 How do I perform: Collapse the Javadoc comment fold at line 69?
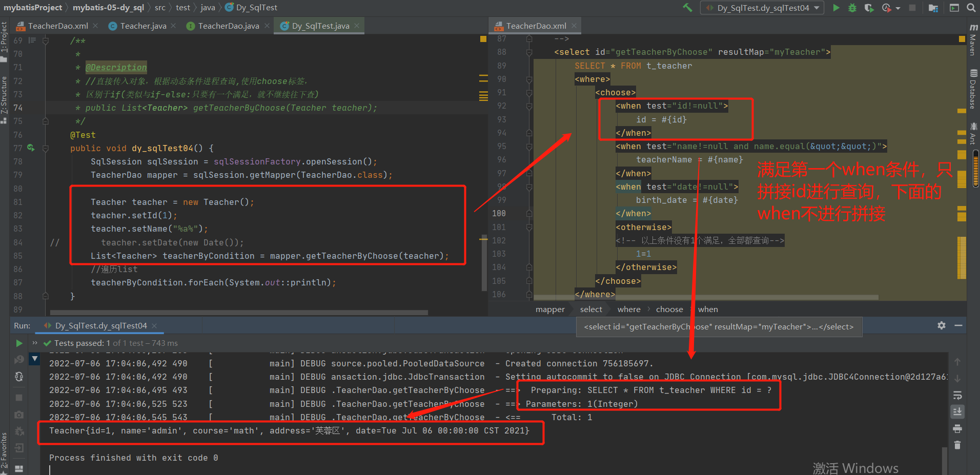point(45,40)
